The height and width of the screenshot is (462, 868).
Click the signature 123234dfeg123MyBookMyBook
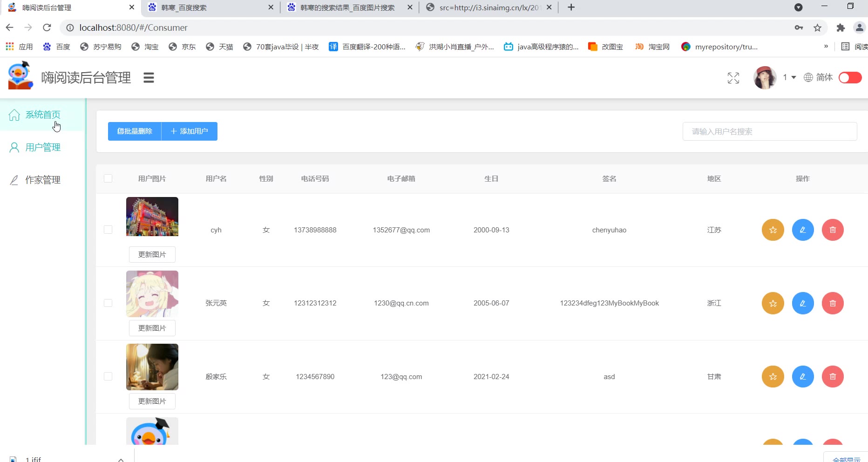[x=610, y=303]
